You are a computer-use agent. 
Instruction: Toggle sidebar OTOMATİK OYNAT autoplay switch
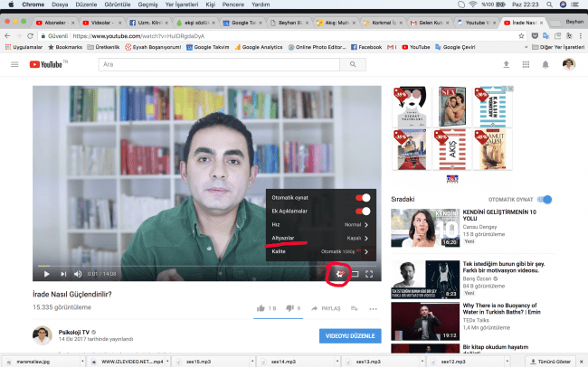[544, 199]
